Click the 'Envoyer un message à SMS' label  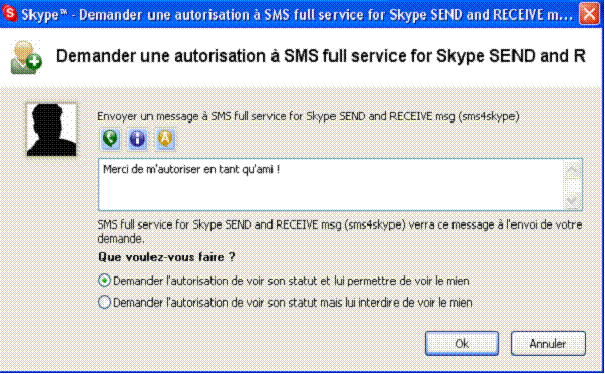coord(308,116)
